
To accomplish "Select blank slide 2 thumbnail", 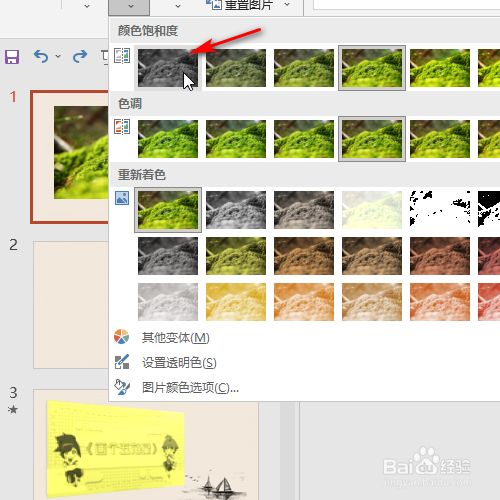I will point(71,305).
